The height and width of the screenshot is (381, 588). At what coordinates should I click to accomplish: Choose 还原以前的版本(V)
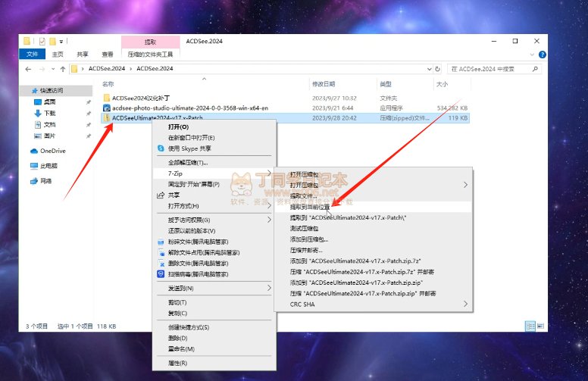214,230
